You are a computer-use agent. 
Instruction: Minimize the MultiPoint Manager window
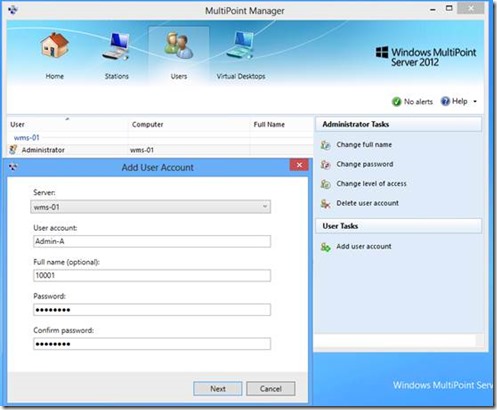coord(433,9)
